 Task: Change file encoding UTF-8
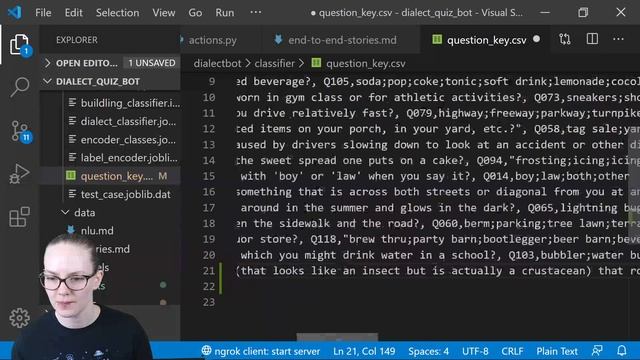click(x=475, y=351)
